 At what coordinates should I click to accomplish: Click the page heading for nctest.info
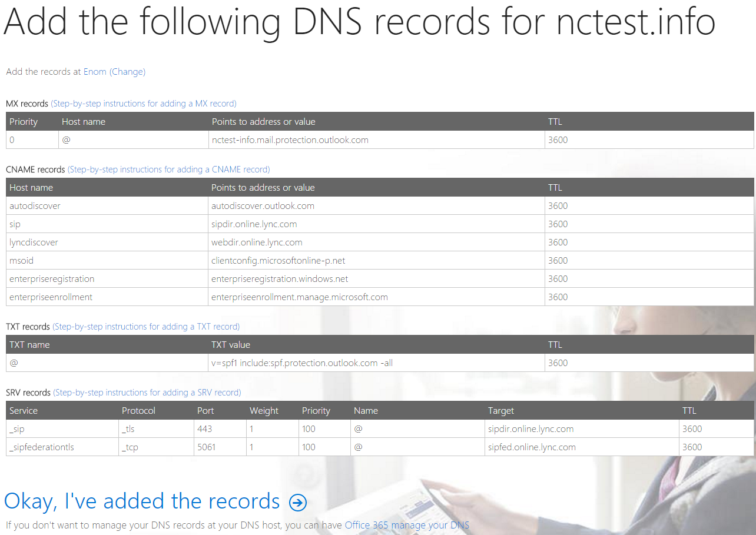point(359,22)
